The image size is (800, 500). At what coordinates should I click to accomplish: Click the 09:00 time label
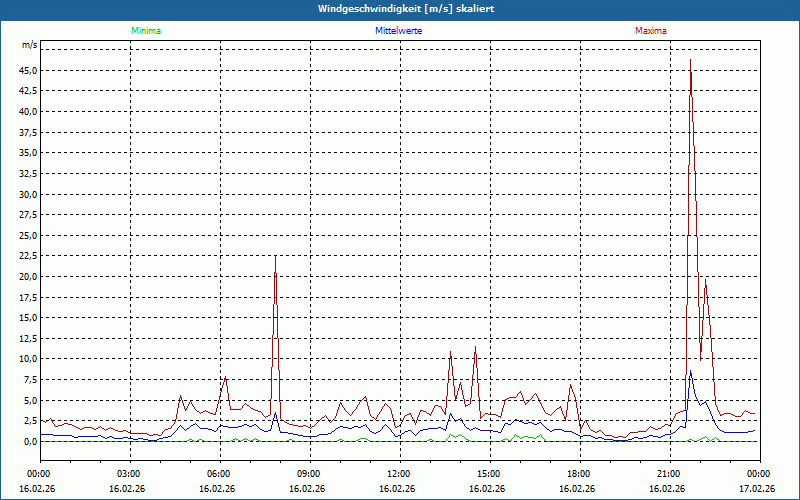[x=307, y=474]
